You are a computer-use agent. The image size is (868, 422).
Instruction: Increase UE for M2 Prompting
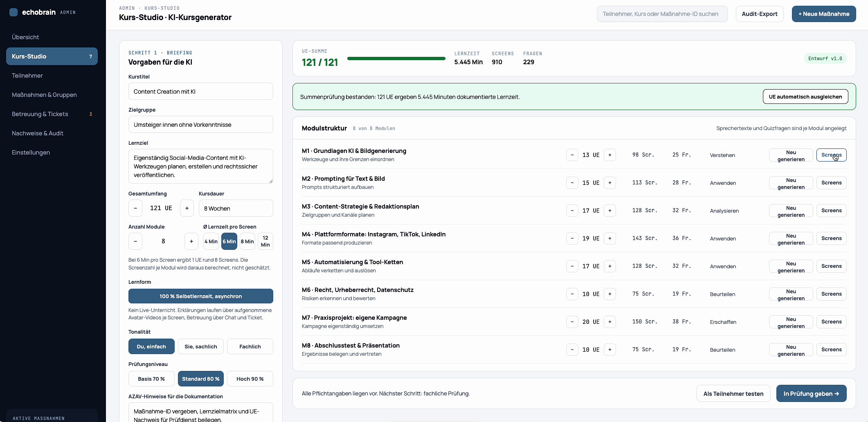tap(610, 183)
